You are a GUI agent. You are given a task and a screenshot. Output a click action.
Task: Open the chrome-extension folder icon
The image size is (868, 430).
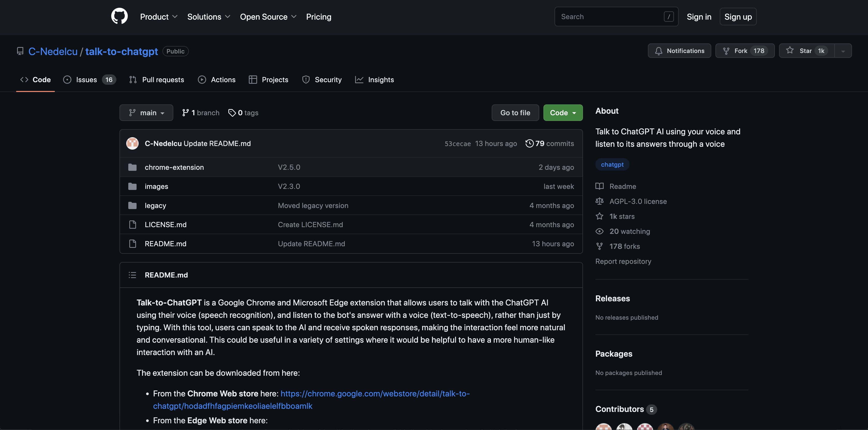[132, 167]
